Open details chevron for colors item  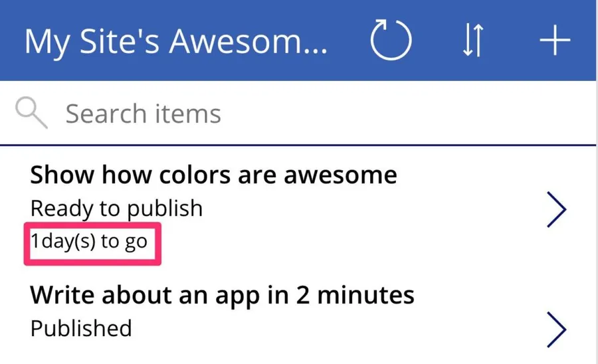pos(555,210)
